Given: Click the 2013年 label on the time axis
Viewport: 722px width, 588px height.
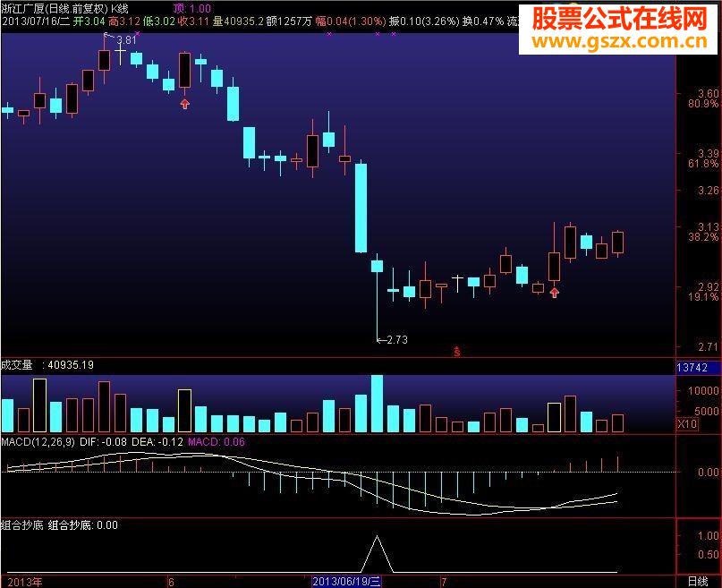Looking at the screenshot, I should (24, 582).
